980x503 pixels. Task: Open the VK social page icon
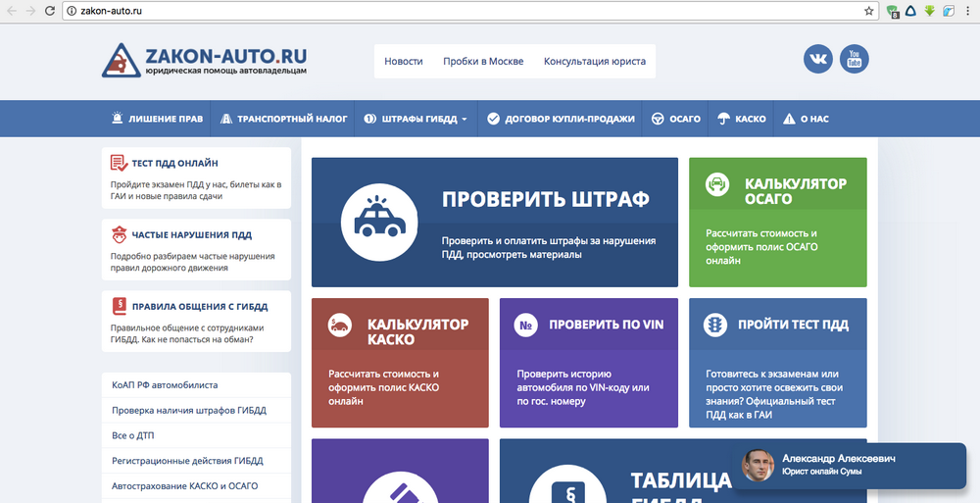(x=818, y=59)
